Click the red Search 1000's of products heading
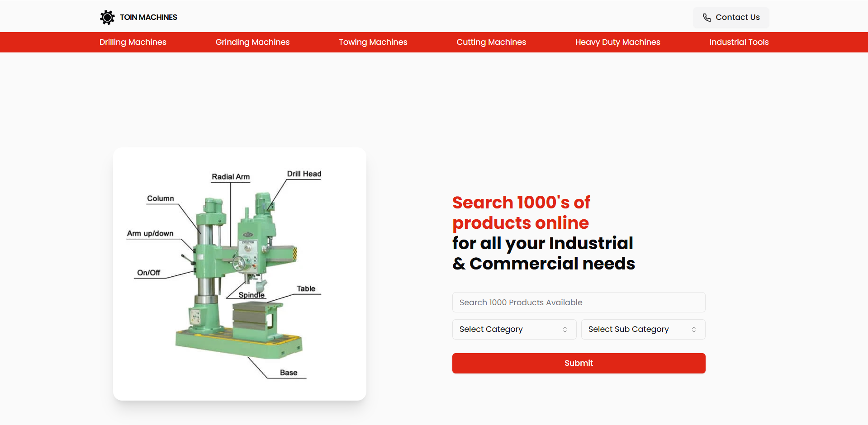 521,212
